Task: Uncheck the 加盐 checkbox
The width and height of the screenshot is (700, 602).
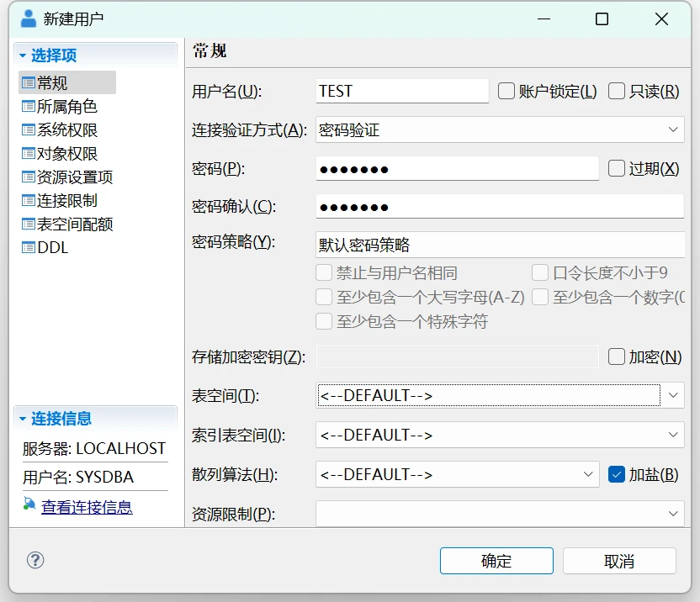Action: pyautogui.click(x=617, y=475)
